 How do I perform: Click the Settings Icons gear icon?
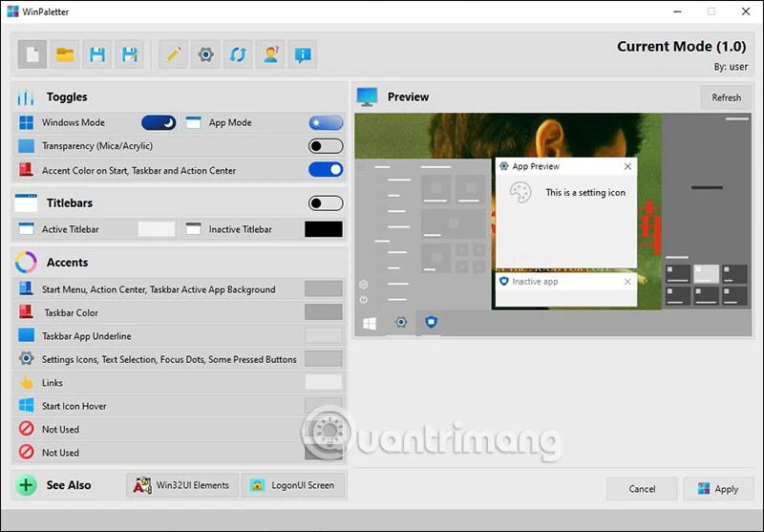click(26, 359)
